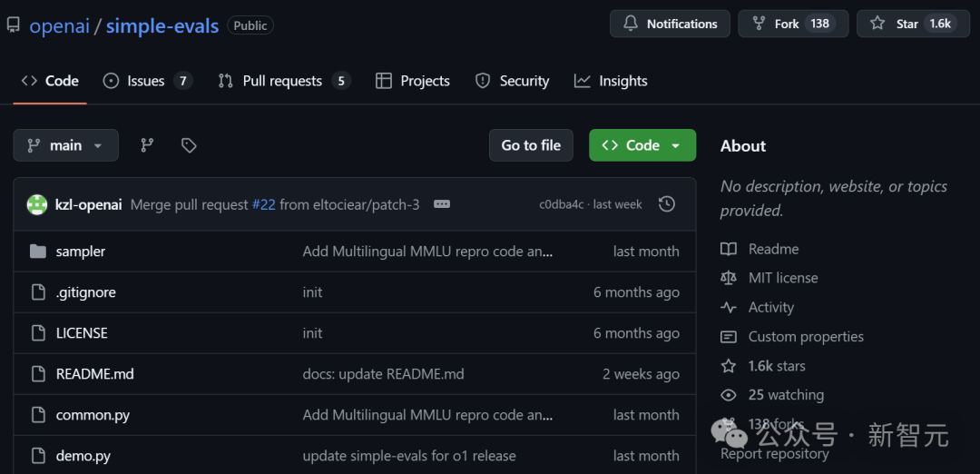Expand commit message ellipsis icon
The height and width of the screenshot is (474, 980).
[442, 204]
